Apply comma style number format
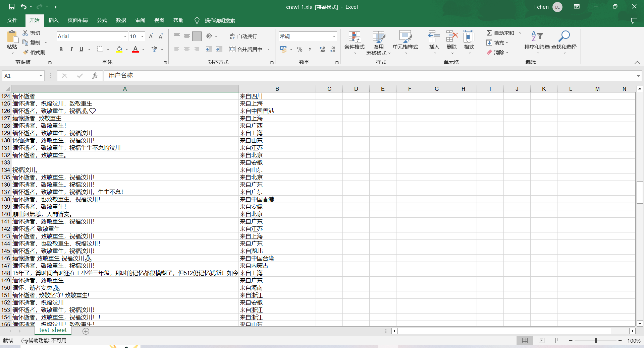The image size is (644, 348). point(310,49)
